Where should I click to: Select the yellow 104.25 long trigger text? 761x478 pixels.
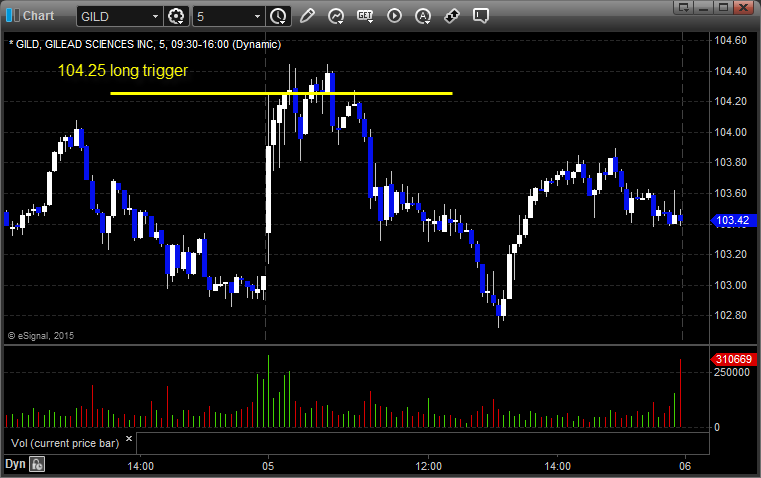tap(123, 70)
